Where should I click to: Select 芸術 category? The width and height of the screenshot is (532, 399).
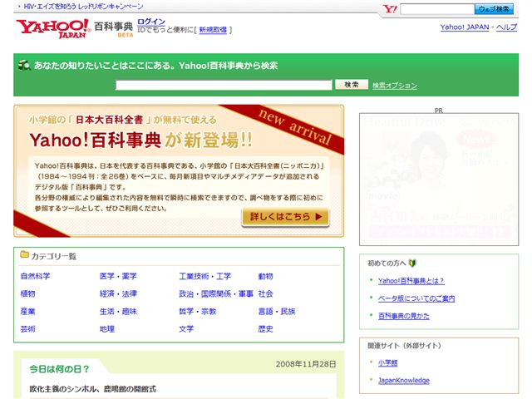(x=27, y=329)
